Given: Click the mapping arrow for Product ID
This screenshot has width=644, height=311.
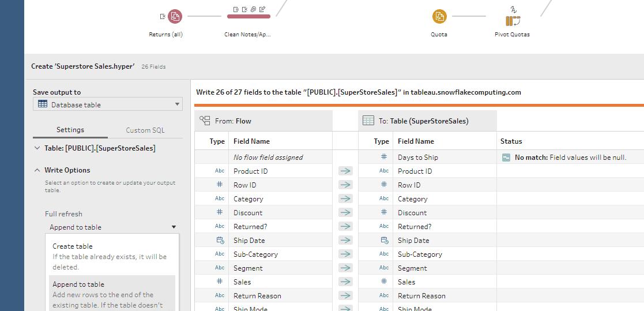Looking at the screenshot, I should click(x=345, y=171).
